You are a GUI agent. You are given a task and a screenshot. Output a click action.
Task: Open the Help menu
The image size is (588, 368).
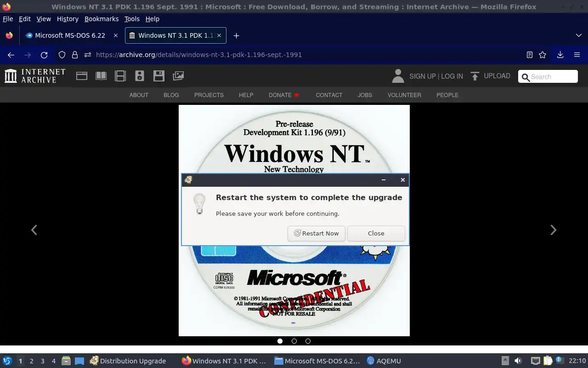click(152, 19)
